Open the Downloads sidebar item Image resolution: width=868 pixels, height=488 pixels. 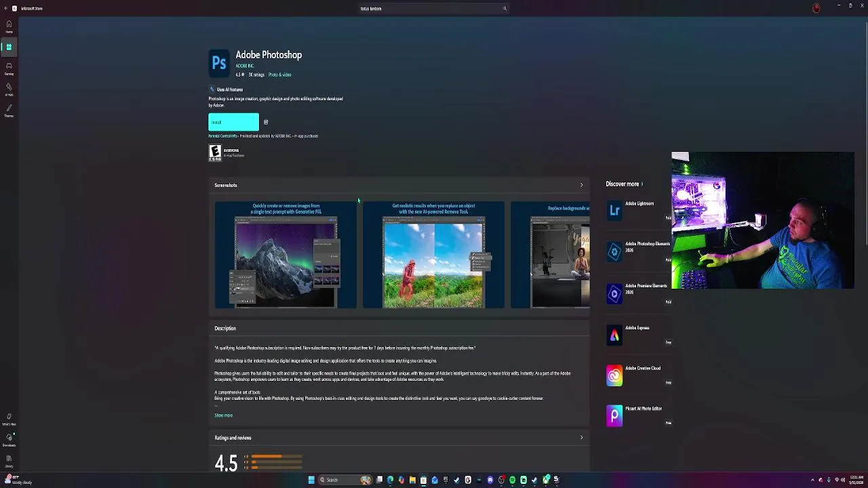9,440
